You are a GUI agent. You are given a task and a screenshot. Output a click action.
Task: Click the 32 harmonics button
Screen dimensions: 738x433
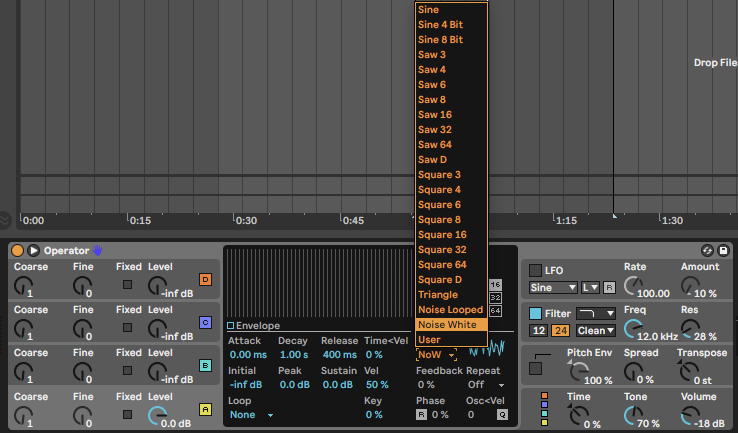[x=495, y=297]
